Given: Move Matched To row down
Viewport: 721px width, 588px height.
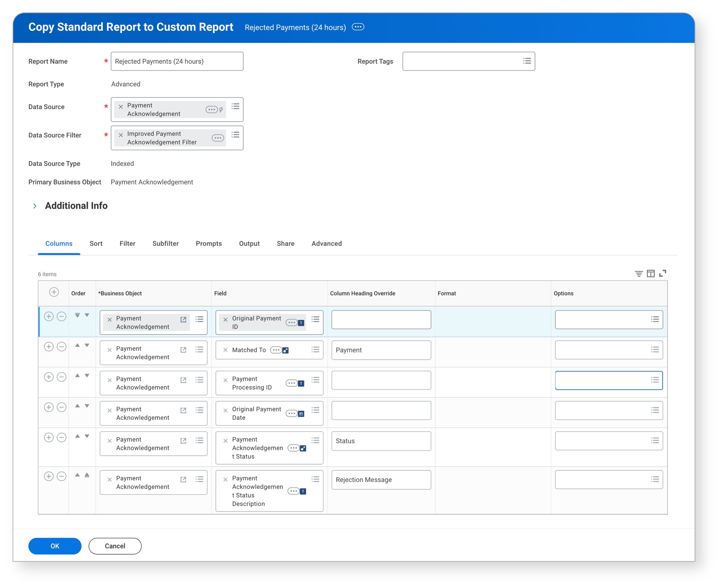Looking at the screenshot, I should coord(87,346).
